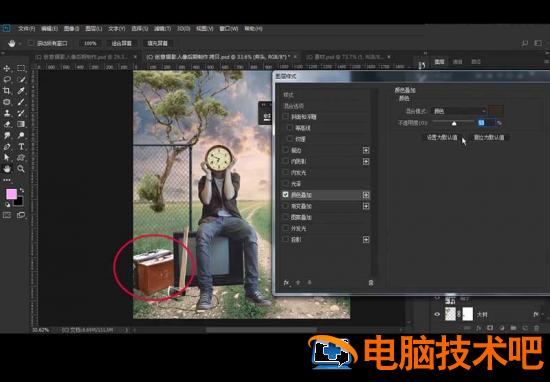Expand status bar document info arrow
550x382 pixels.
127,330
